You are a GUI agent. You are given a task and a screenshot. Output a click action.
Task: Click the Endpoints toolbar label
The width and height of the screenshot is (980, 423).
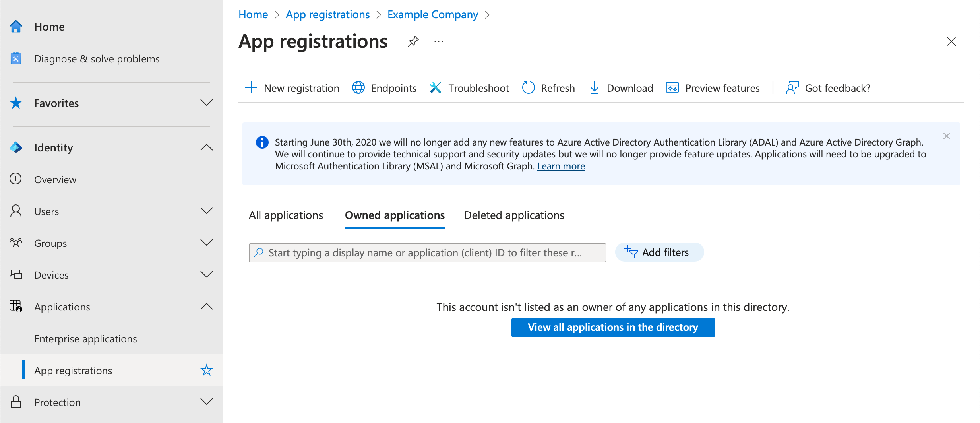click(394, 88)
